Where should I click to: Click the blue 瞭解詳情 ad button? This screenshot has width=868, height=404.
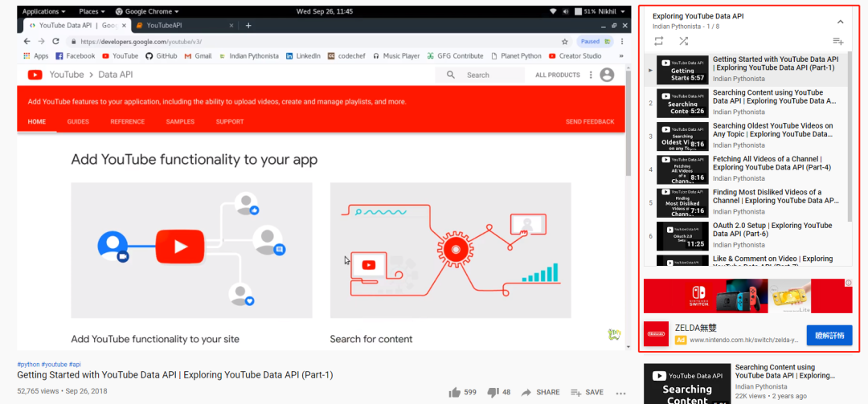[829, 336]
